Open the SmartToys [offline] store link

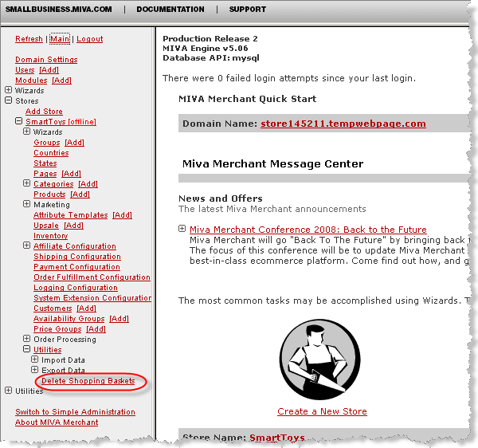61,122
